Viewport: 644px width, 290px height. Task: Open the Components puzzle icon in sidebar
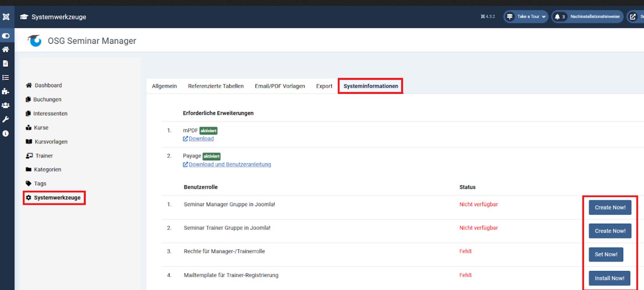[6, 91]
